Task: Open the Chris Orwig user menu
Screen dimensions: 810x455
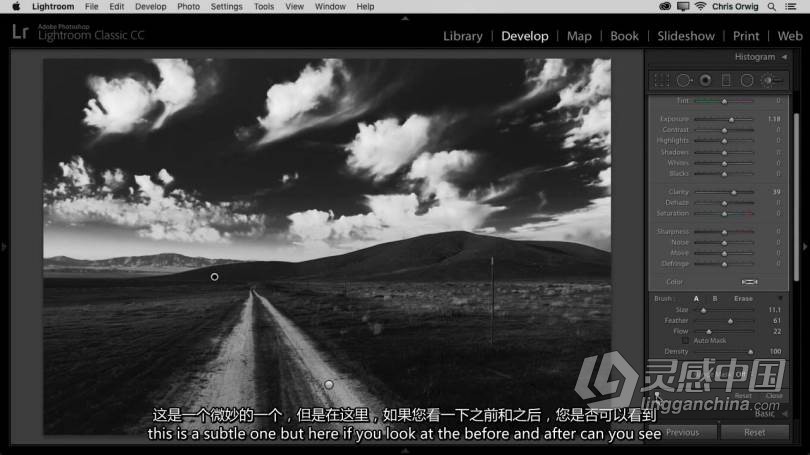Action: pos(735,6)
